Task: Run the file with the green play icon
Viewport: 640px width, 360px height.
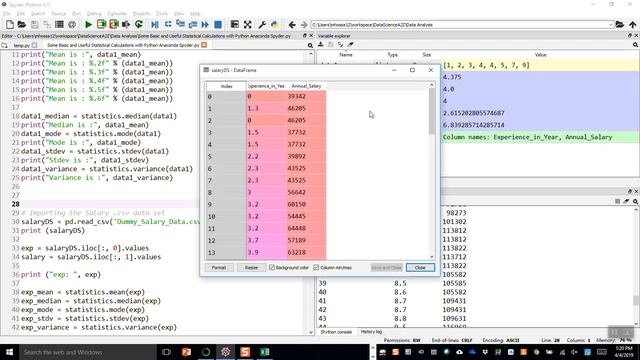Action: pos(88,24)
